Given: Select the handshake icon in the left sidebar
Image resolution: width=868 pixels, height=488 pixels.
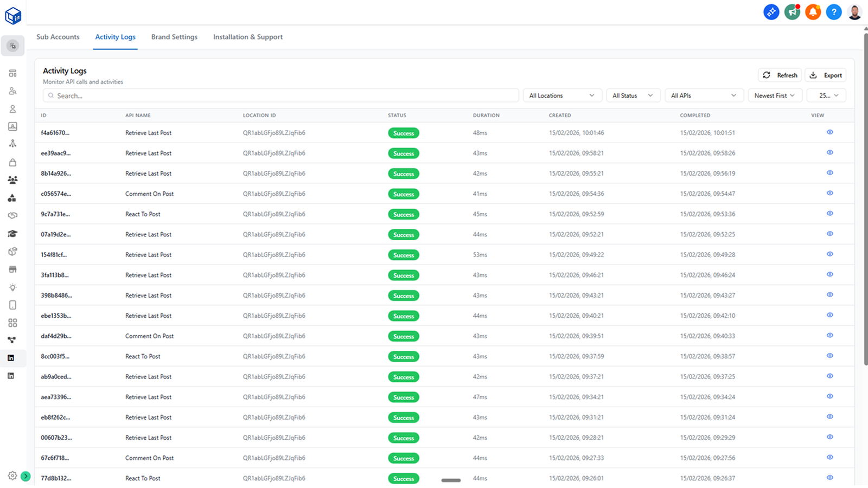Looking at the screenshot, I should (x=12, y=215).
